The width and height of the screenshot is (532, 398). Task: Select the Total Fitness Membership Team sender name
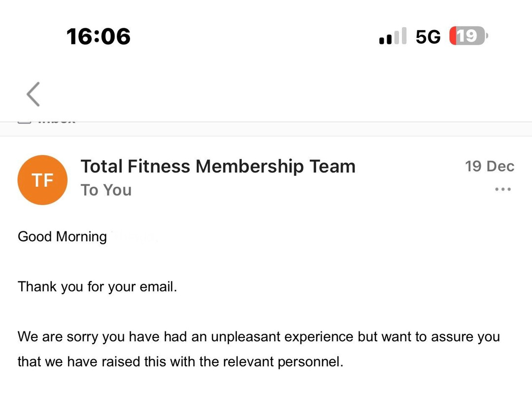click(219, 166)
